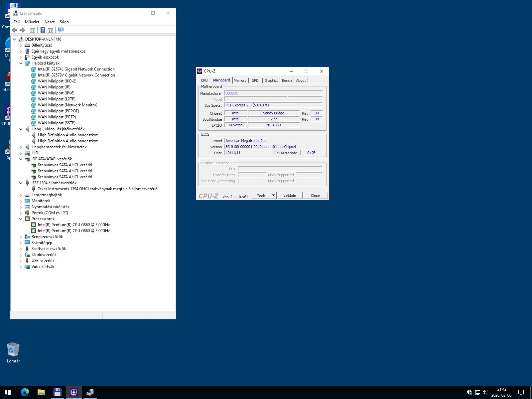The height and width of the screenshot is (399, 532).
Task: Open the SPD tab in CPU-Z
Action: [x=255, y=80]
